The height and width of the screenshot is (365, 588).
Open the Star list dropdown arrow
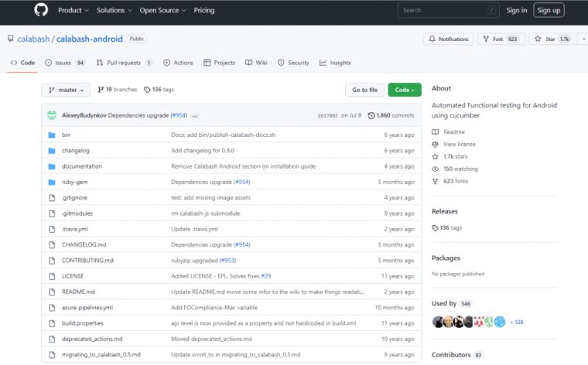coord(583,39)
